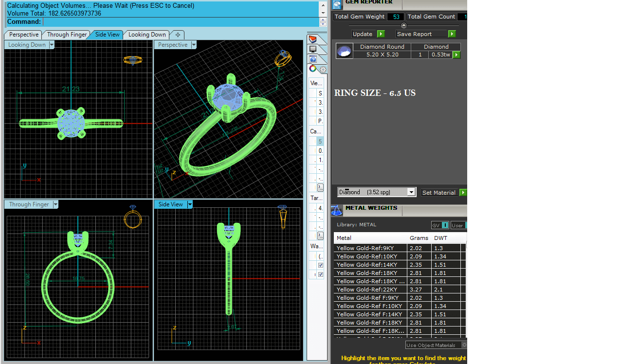Open the help tab icon in side panel

pyautogui.click(x=312, y=59)
